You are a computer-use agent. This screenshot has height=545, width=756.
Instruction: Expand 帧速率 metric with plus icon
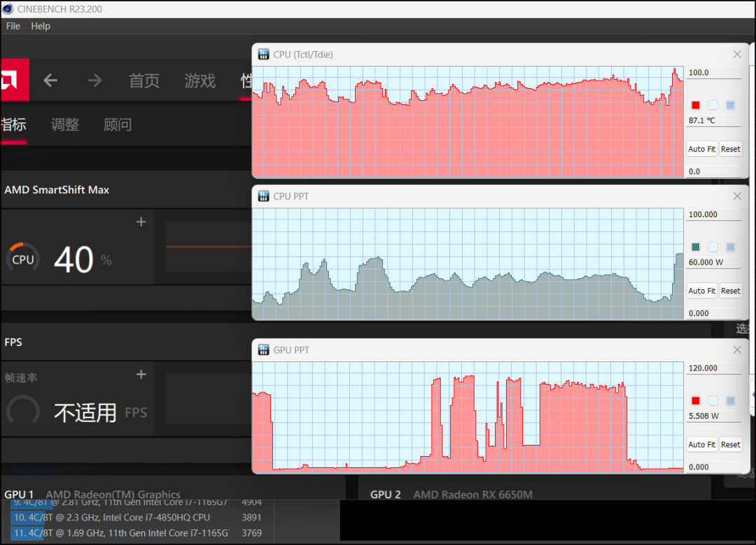[x=141, y=374]
